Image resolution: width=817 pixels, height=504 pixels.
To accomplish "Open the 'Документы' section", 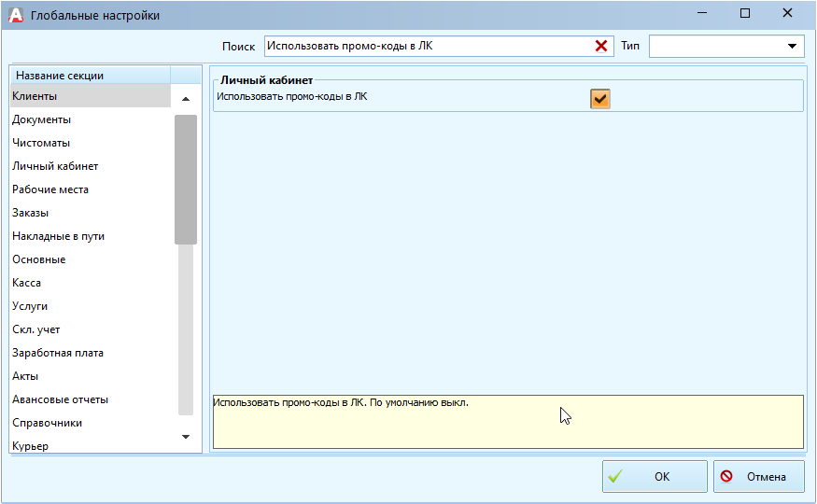I will 41,119.
